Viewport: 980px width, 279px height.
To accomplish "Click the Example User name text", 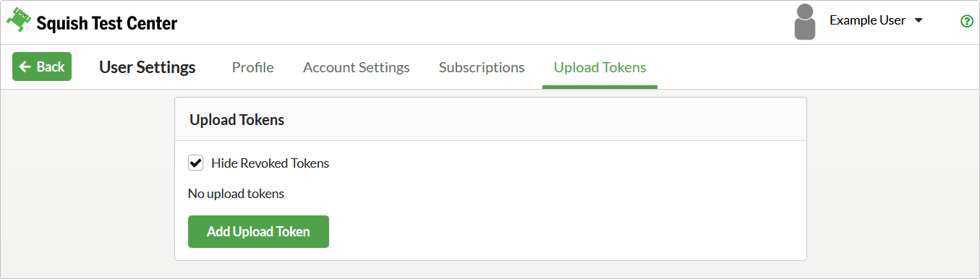I will pyautogui.click(x=867, y=20).
